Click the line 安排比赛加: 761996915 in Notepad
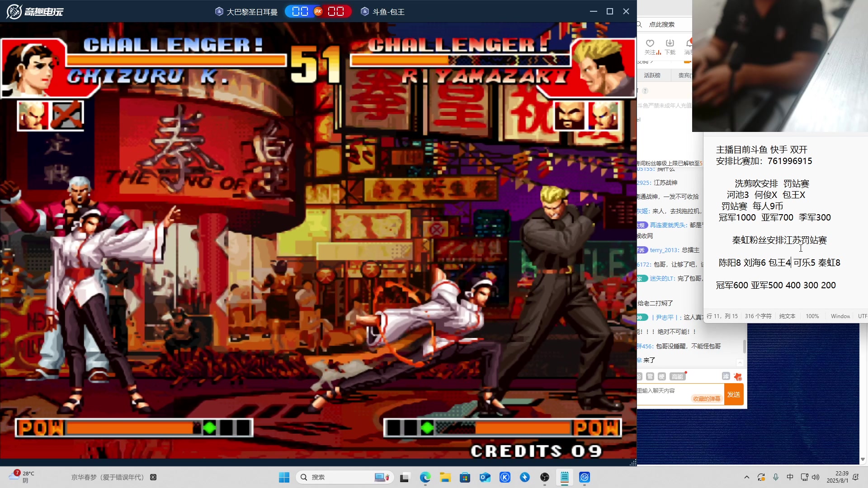 pyautogui.click(x=764, y=161)
